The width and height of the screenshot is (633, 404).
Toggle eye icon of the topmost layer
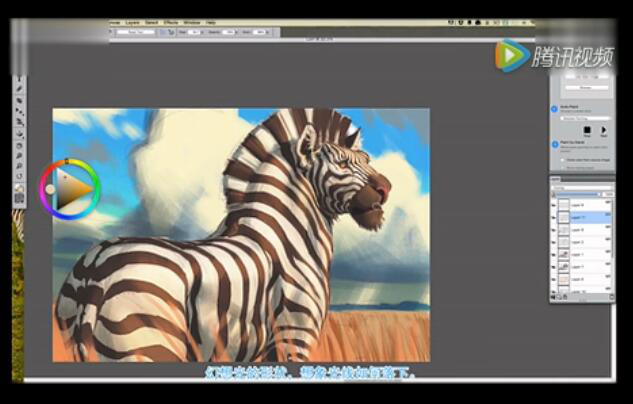(554, 205)
